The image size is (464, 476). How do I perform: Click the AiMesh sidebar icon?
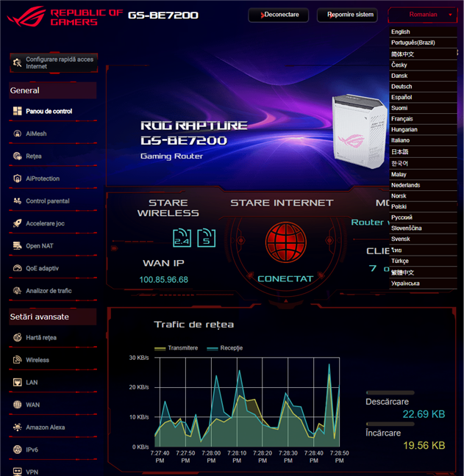pyautogui.click(x=18, y=134)
